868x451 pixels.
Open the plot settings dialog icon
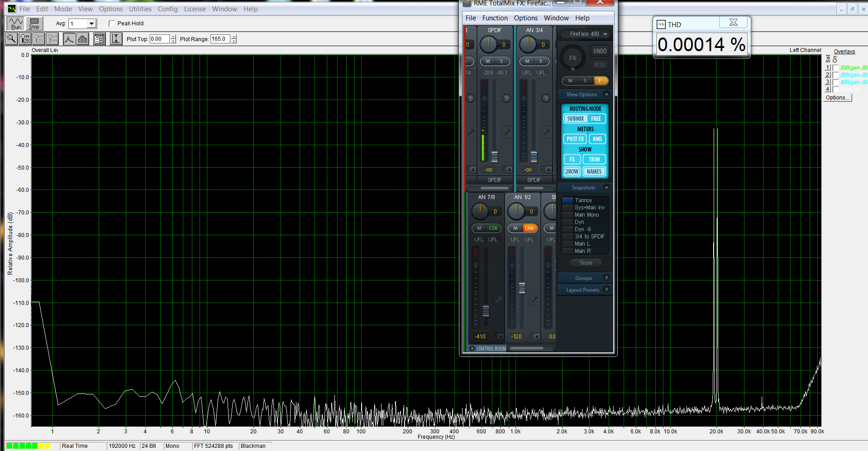[99, 39]
